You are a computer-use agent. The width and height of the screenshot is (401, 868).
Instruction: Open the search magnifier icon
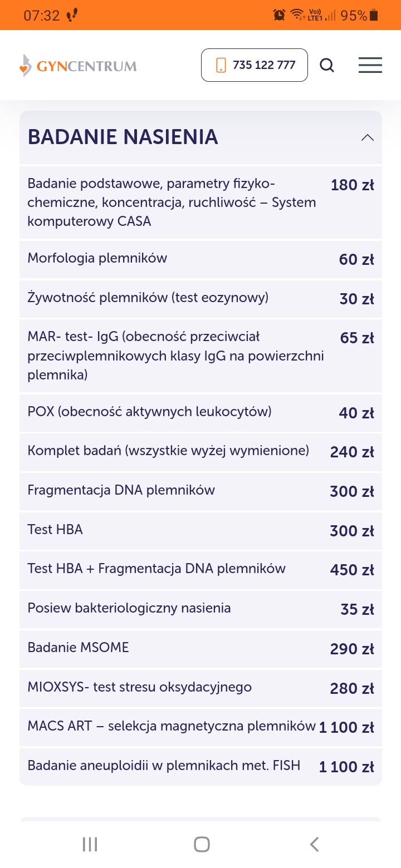[327, 66]
